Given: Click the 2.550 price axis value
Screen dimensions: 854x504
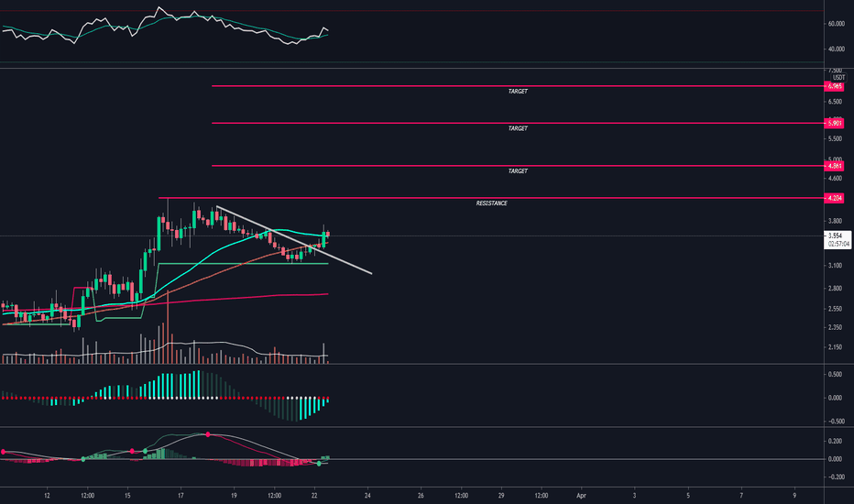Looking at the screenshot, I should [835, 309].
